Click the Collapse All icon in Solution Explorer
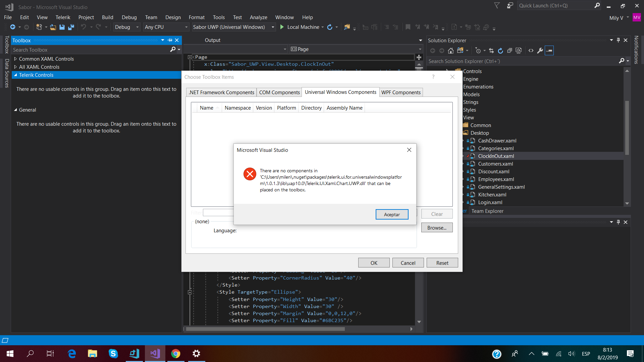 point(509,51)
